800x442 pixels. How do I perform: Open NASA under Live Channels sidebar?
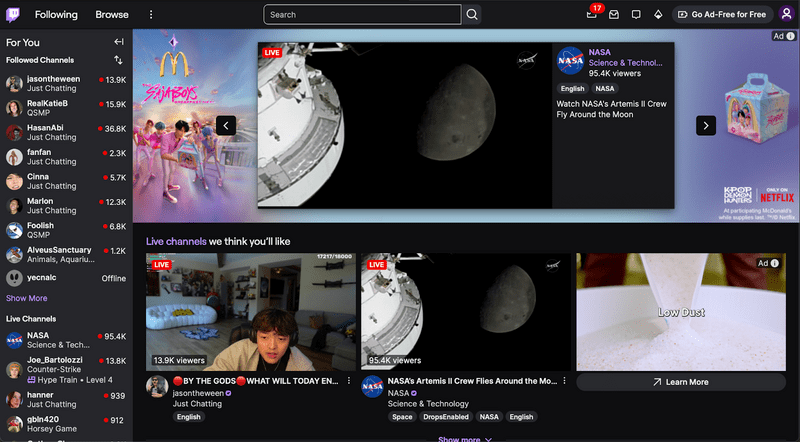coord(66,340)
